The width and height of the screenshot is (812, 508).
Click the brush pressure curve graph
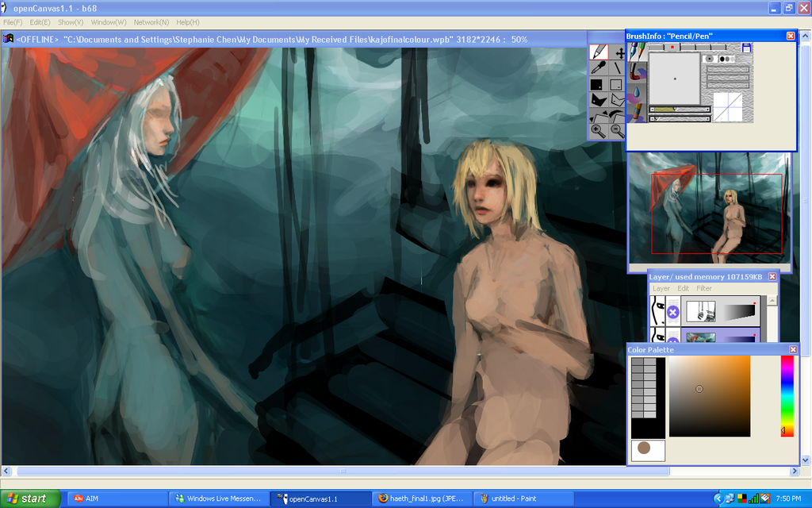point(728,107)
